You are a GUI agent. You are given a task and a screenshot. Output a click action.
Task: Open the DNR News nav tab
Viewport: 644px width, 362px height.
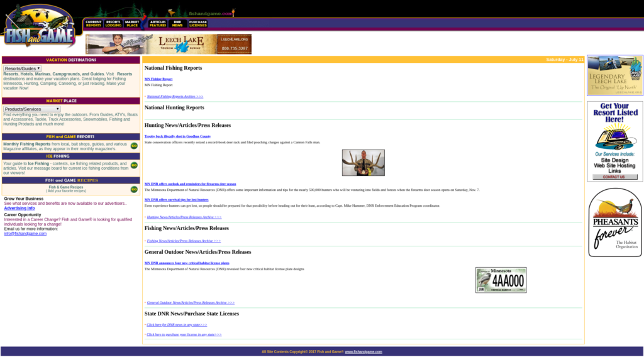[177, 24]
